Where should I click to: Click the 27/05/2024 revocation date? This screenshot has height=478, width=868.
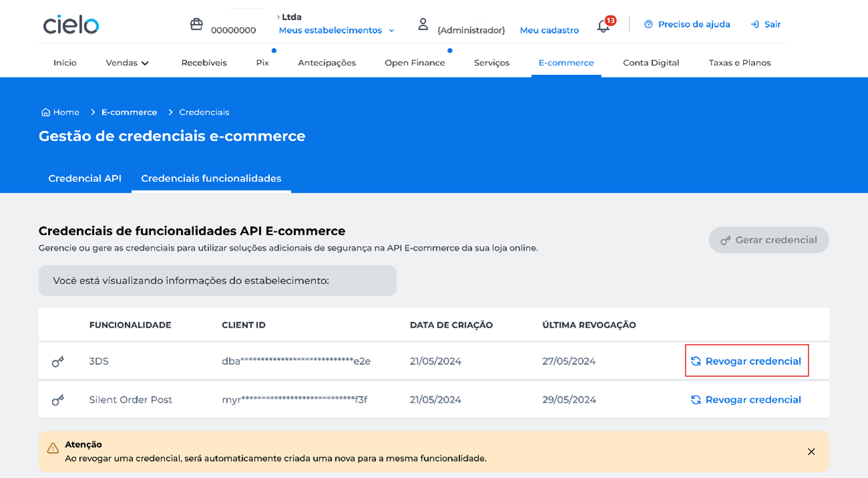(x=569, y=361)
